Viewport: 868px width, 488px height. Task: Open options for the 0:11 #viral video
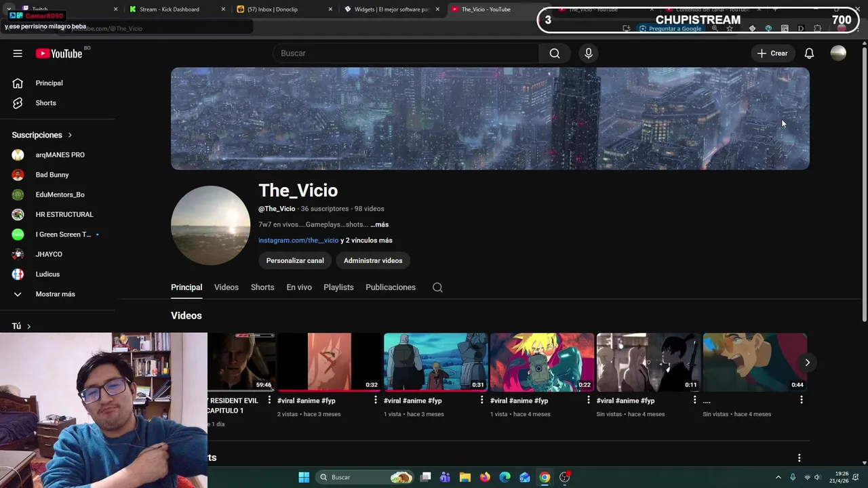point(694,401)
